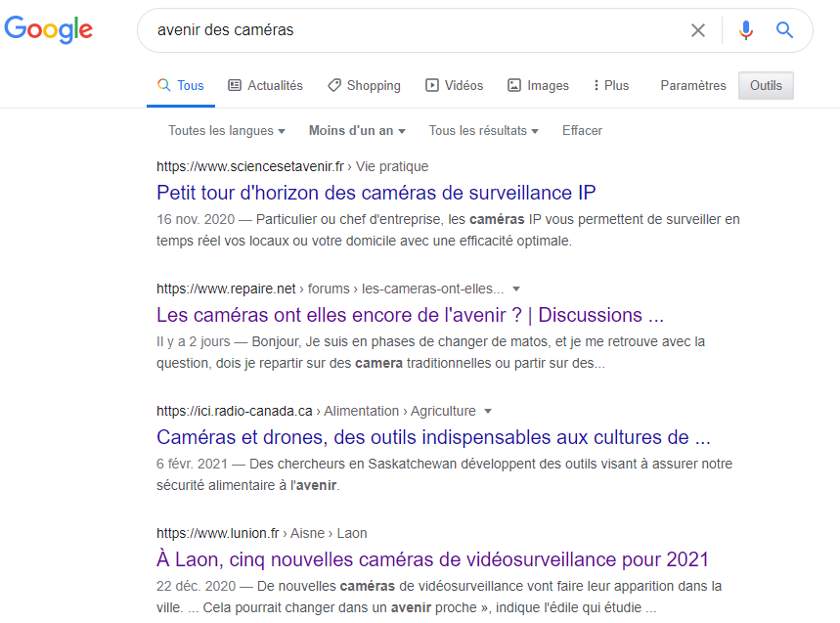Select the Tous tab

[x=181, y=86]
